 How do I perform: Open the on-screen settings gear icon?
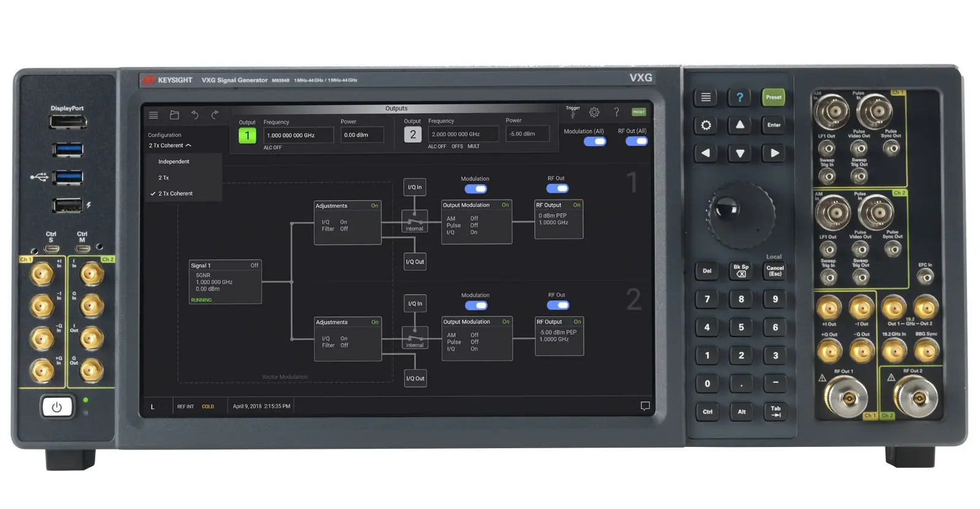(x=594, y=112)
